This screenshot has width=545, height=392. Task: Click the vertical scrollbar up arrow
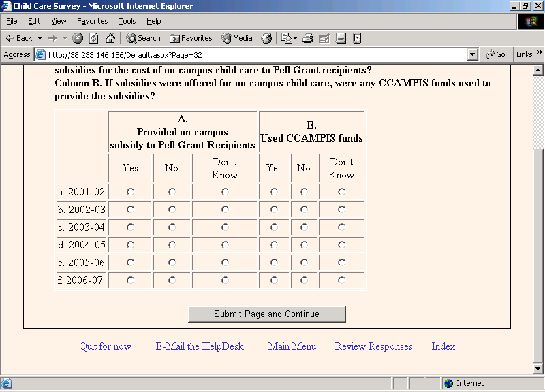[538, 71]
